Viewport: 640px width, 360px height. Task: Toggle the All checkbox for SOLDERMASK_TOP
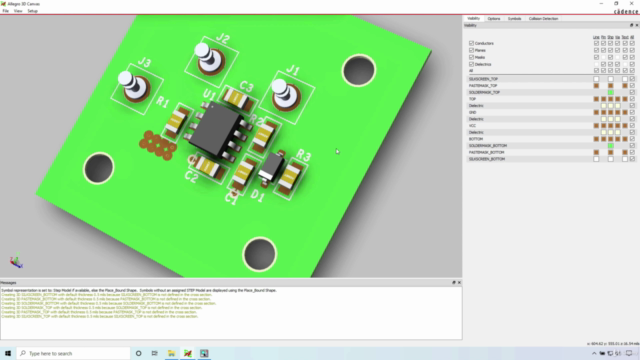click(632, 93)
